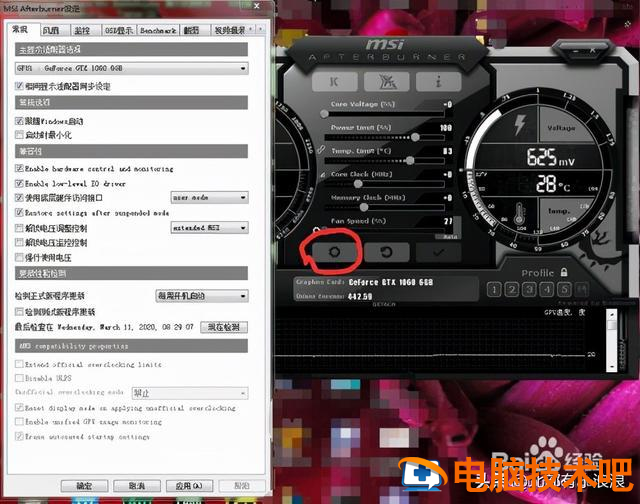Open Unofficial overclocking mode dropdown
This screenshot has height=504, width=640.
tap(190, 393)
